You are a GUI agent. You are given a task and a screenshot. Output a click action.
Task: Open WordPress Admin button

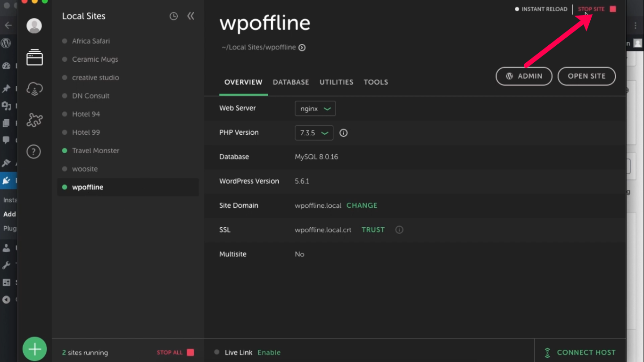524,76
